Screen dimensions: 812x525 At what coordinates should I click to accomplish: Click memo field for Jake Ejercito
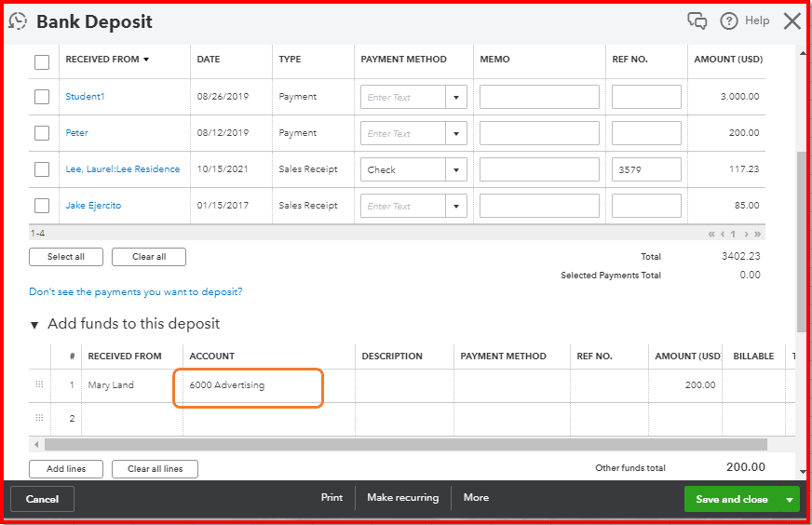[539, 206]
